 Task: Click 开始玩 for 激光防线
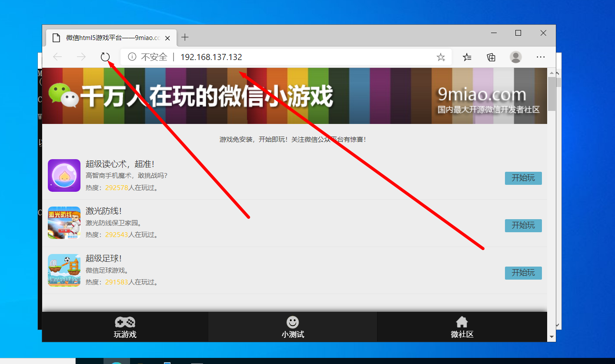pos(523,225)
